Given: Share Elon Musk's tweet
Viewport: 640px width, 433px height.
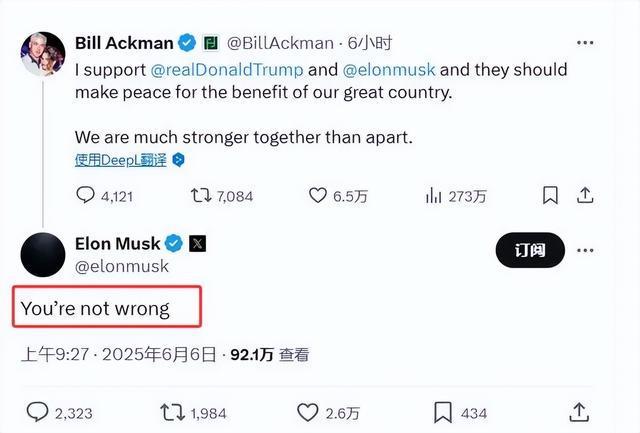Looking at the screenshot, I should 579,411.
